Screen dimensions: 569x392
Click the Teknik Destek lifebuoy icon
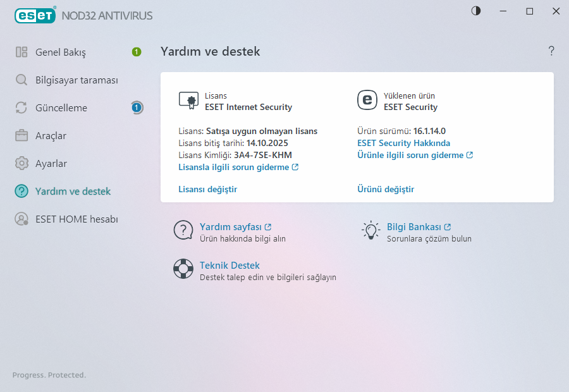[183, 269]
